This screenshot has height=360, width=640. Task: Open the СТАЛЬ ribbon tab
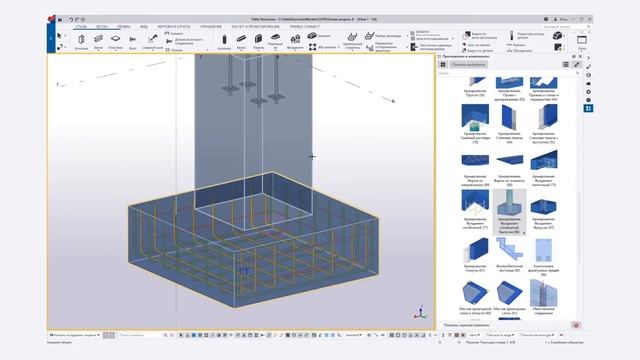(x=81, y=27)
